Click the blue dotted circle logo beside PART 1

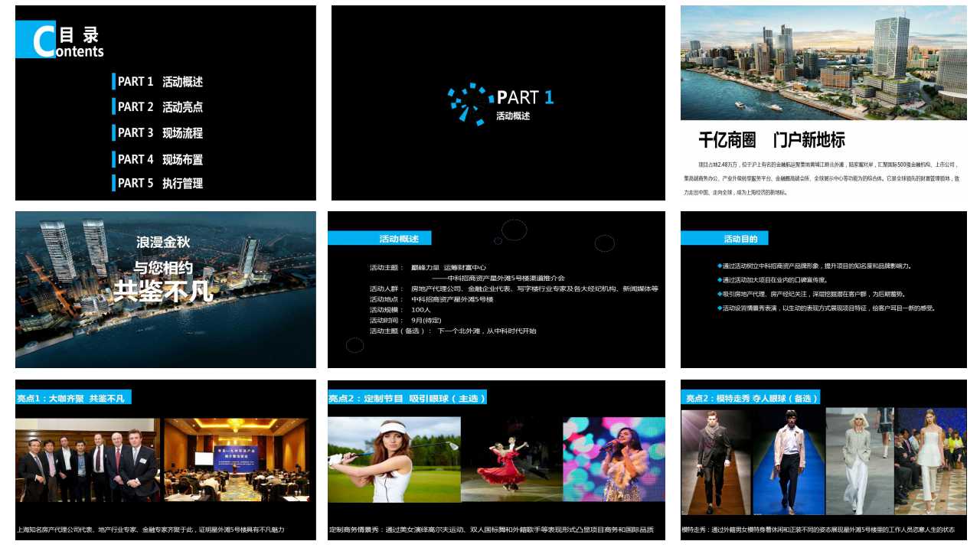(470, 103)
